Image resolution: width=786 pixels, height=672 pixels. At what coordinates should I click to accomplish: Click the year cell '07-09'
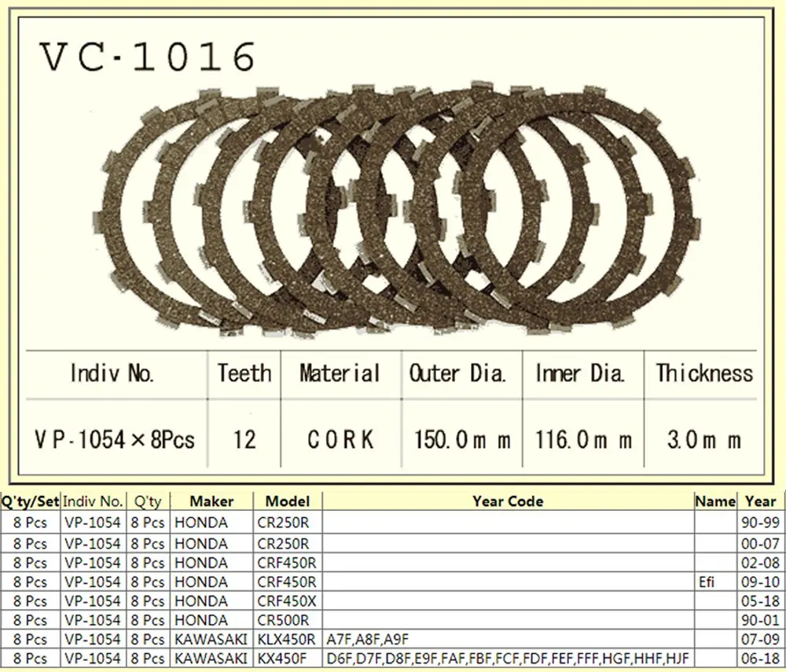point(760,639)
